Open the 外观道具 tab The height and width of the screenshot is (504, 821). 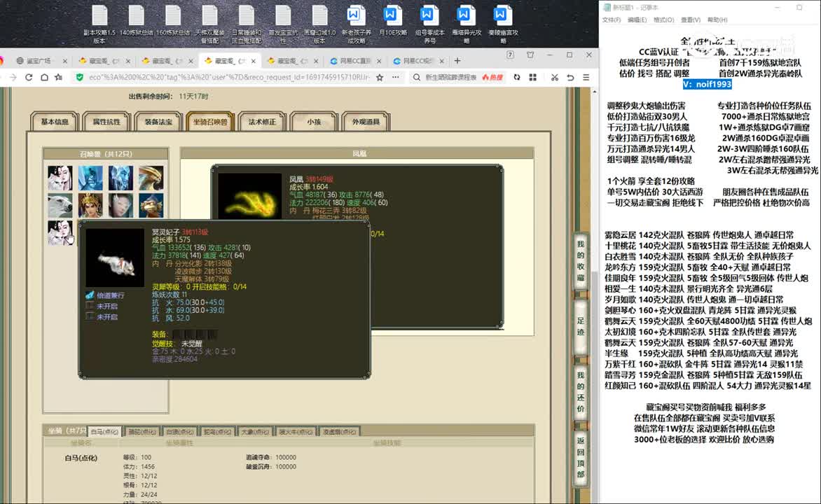point(366,121)
